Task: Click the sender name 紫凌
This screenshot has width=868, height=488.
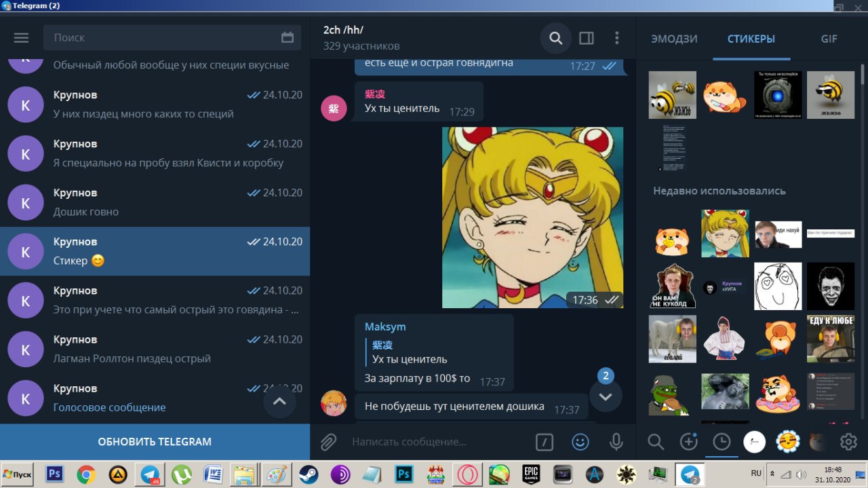Action: (375, 94)
